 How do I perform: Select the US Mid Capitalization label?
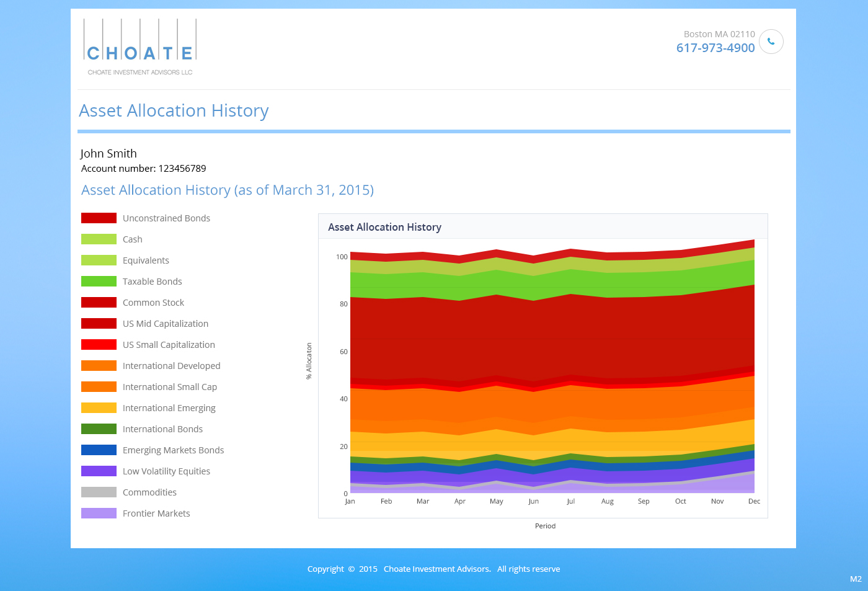tap(166, 324)
